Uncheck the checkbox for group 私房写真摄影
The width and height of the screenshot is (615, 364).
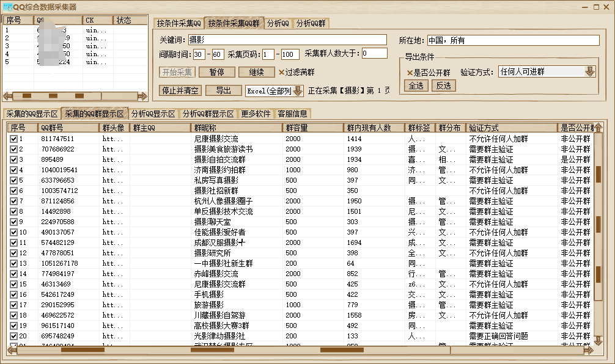14,180
